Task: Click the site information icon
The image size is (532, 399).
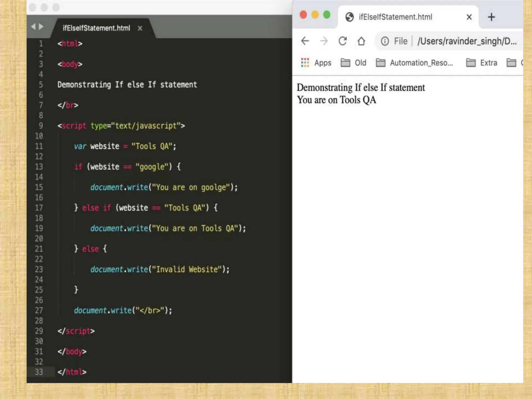Action: pos(385,41)
